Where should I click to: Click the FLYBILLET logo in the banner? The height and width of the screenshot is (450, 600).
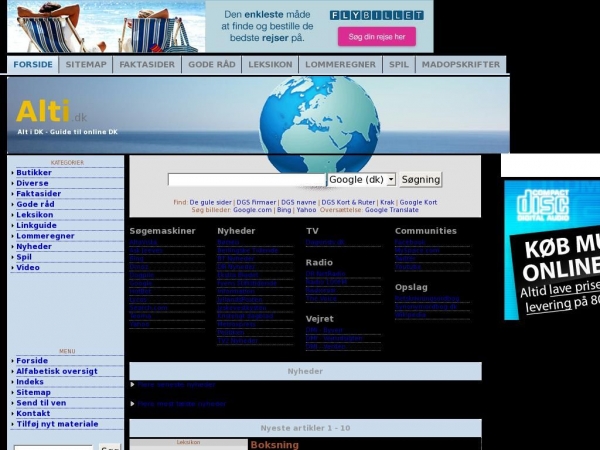click(377, 15)
